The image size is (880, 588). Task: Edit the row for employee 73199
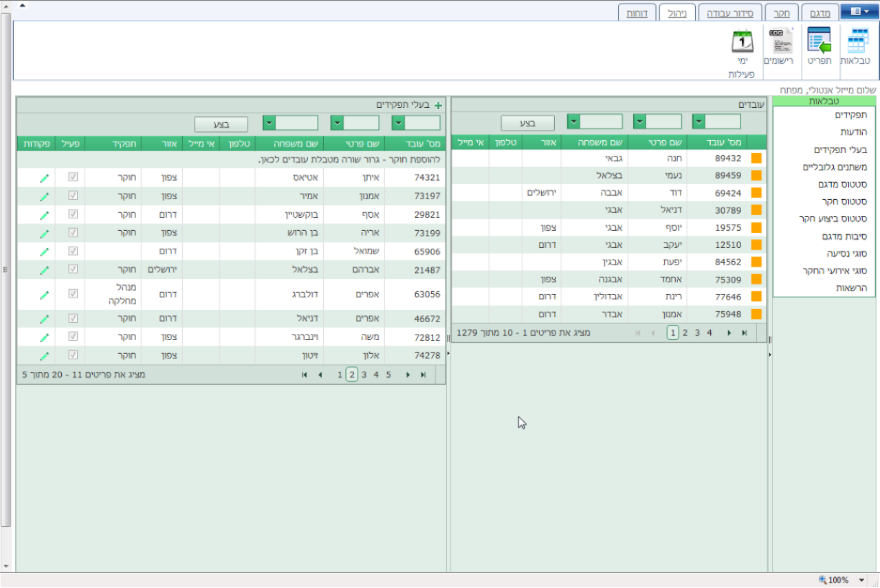pyautogui.click(x=44, y=234)
